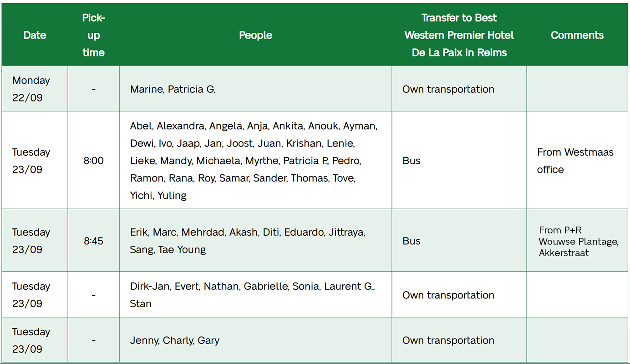Select the "Monday 22/09" date cell

(31, 89)
